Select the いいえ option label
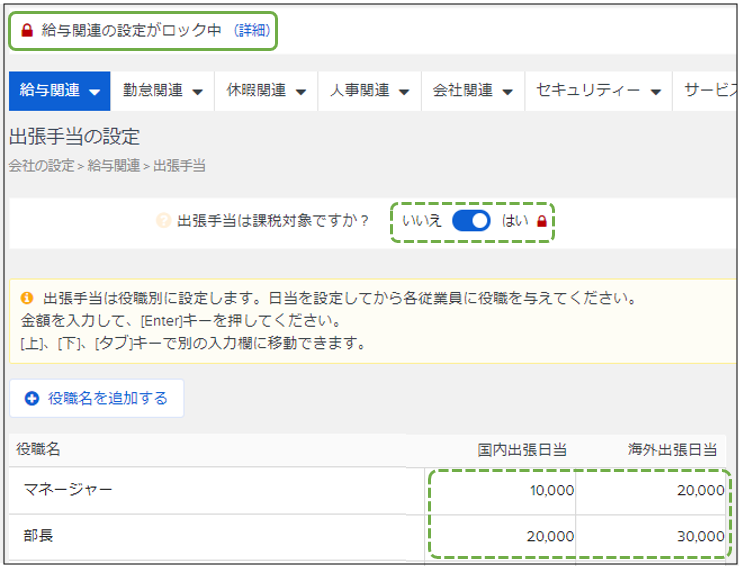The image size is (739, 569). click(421, 221)
